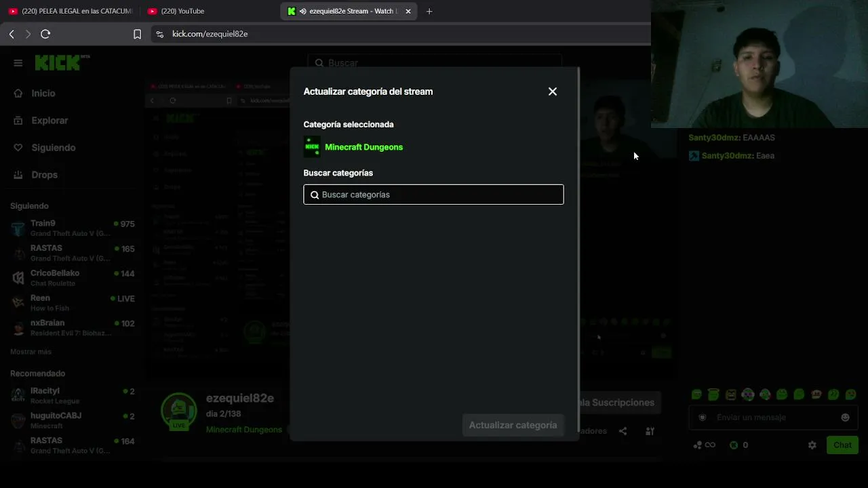Select the ezequiel82e Stream tab
Screen dimensions: 868x488
coord(348,11)
